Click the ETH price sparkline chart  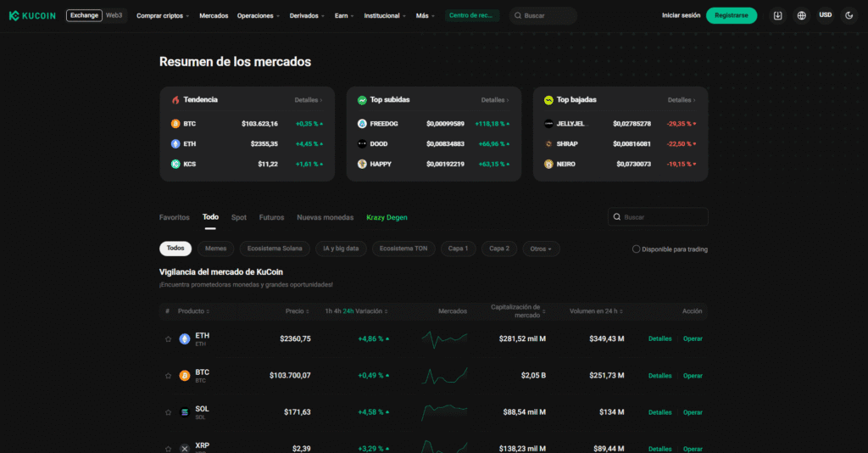point(444,339)
